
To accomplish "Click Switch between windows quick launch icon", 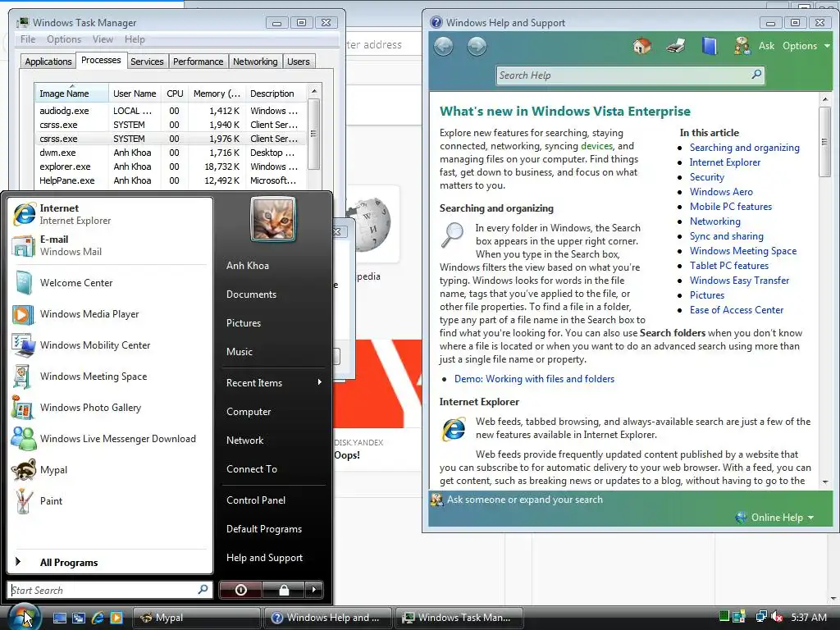I will click(79, 618).
